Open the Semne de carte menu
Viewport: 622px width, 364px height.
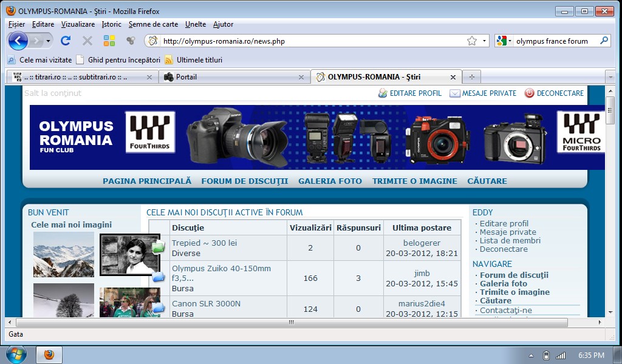tap(153, 24)
